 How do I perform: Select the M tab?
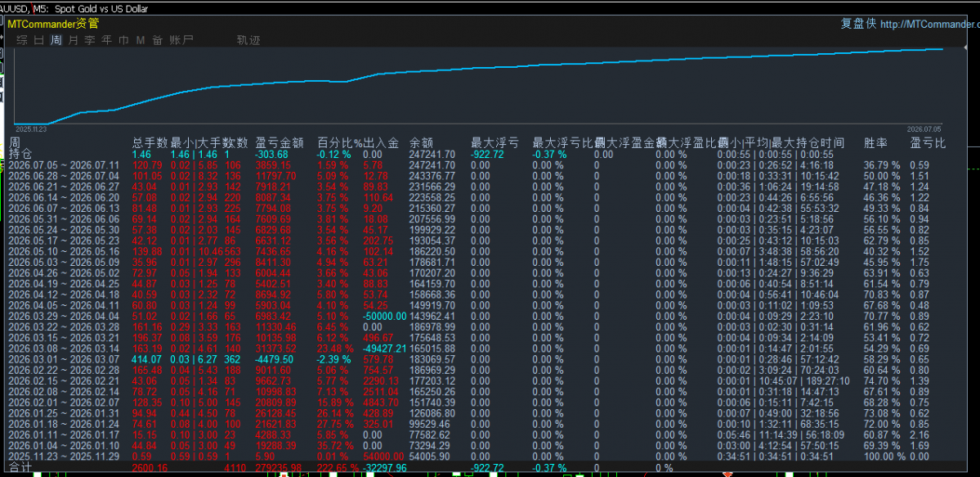(140, 40)
